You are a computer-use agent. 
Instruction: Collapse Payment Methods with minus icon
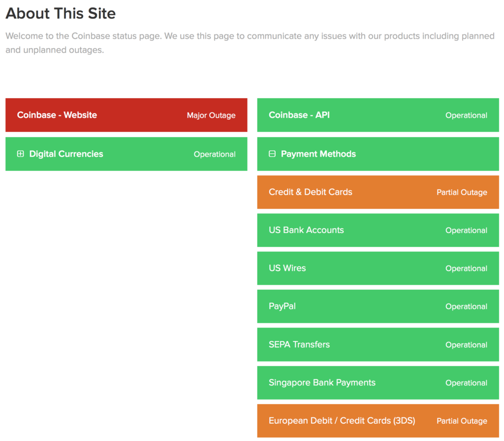pyautogui.click(x=272, y=154)
